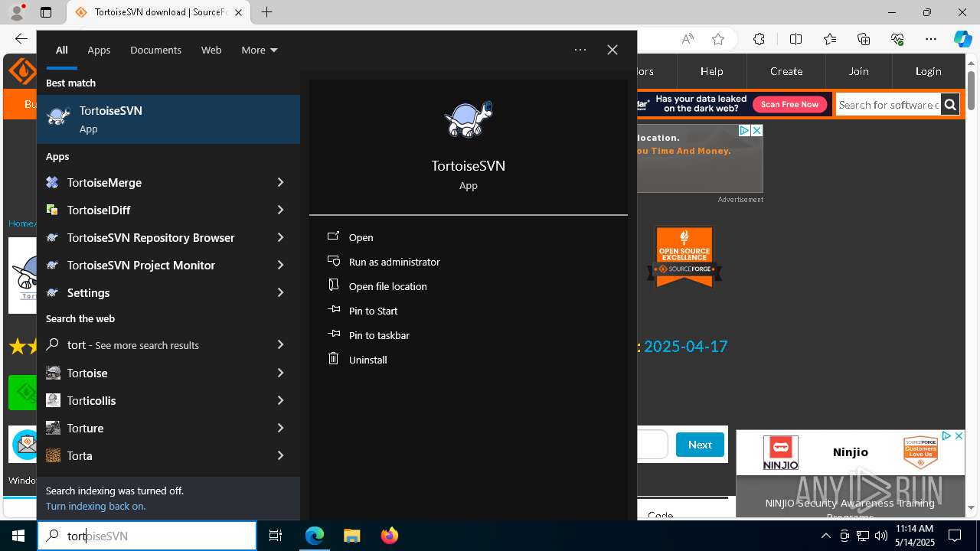
Task: Click Turn indexing back on link
Action: coord(96,506)
